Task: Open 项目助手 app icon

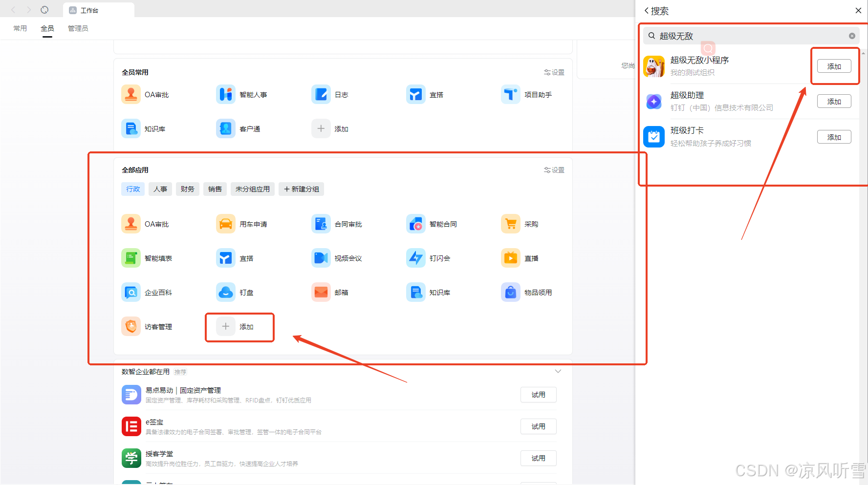Action: coord(510,94)
